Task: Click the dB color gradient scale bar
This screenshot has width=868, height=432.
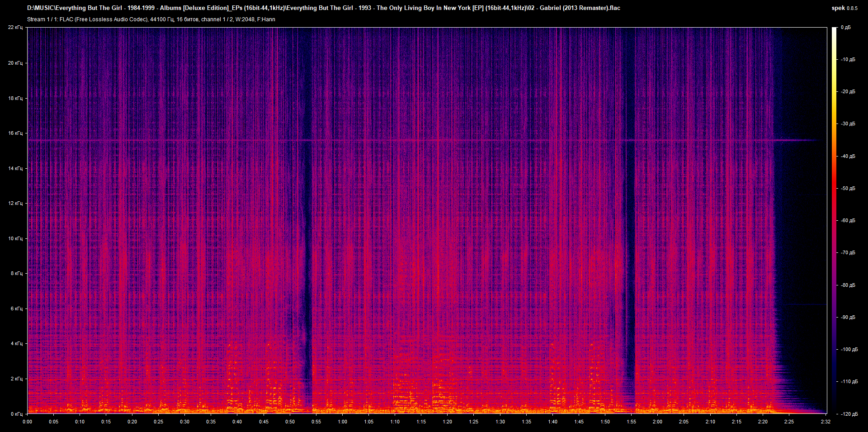Action: tap(834, 220)
